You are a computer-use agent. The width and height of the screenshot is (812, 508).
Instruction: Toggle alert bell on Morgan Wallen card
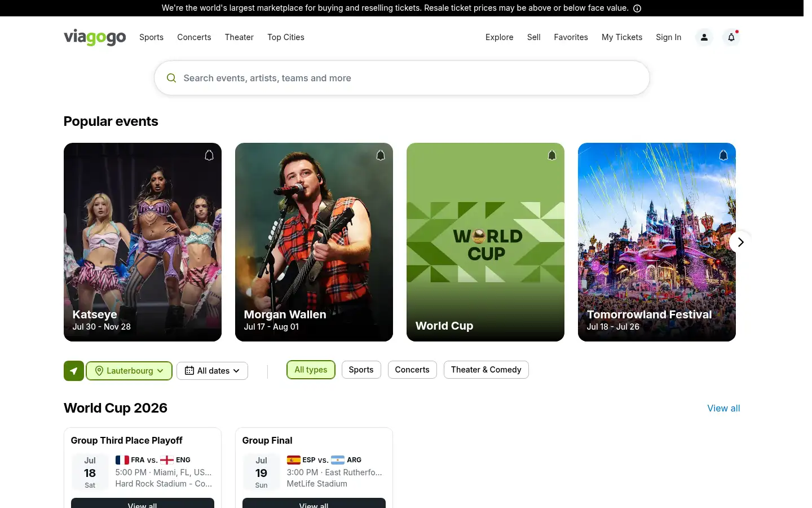tap(381, 155)
